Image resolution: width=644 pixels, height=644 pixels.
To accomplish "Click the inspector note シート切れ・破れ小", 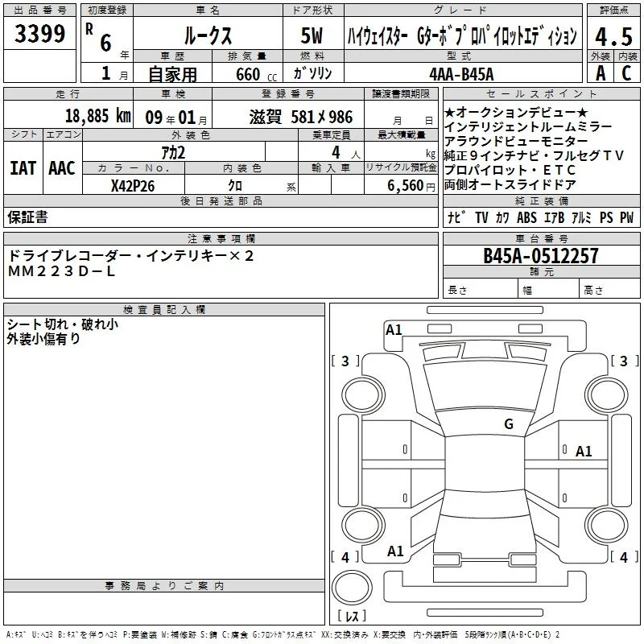I will point(63,324).
